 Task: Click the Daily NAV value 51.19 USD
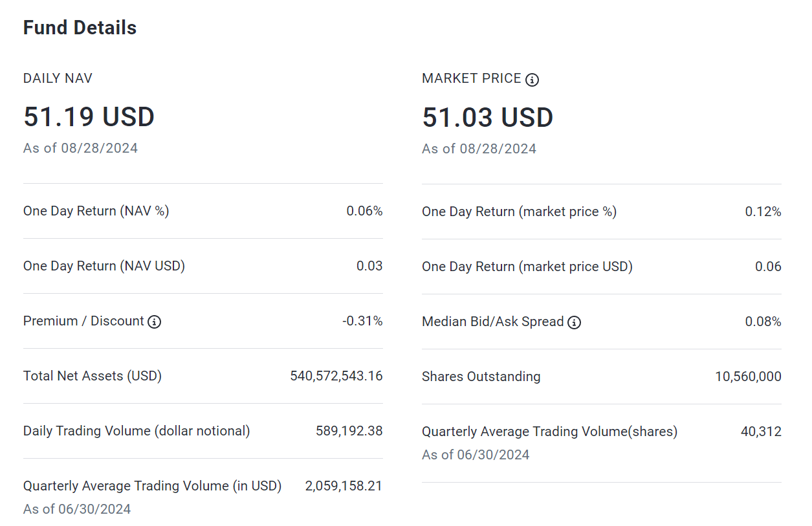(x=89, y=117)
